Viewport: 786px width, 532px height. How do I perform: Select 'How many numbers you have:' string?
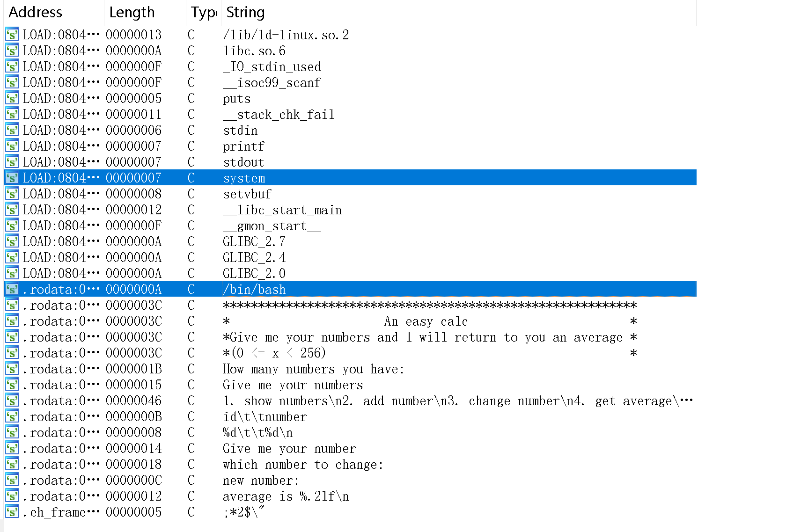pyautogui.click(x=313, y=369)
